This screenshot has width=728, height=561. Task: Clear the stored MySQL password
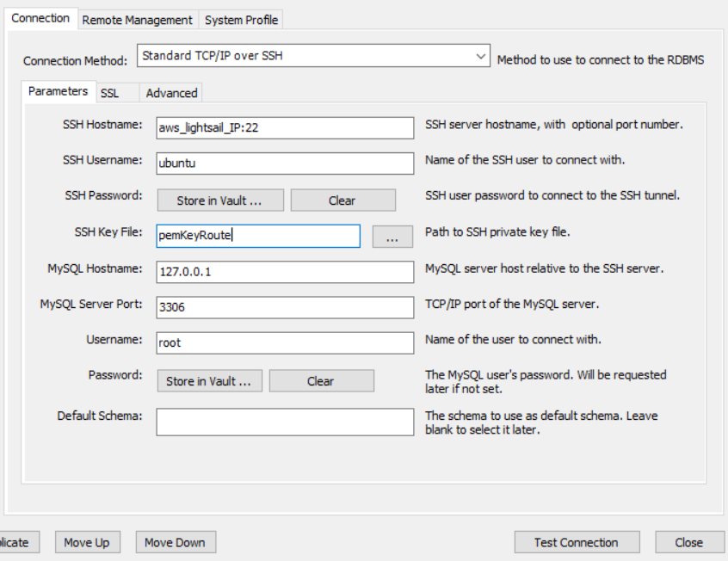click(321, 381)
